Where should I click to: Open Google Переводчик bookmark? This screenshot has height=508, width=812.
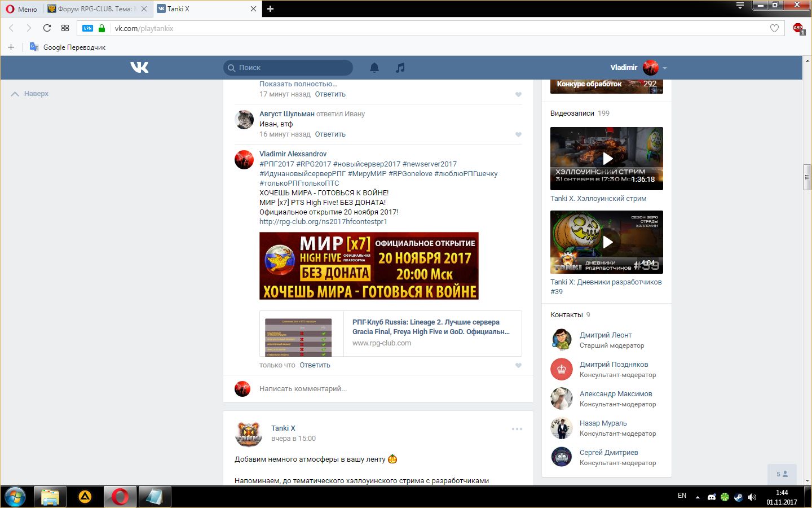coord(68,47)
